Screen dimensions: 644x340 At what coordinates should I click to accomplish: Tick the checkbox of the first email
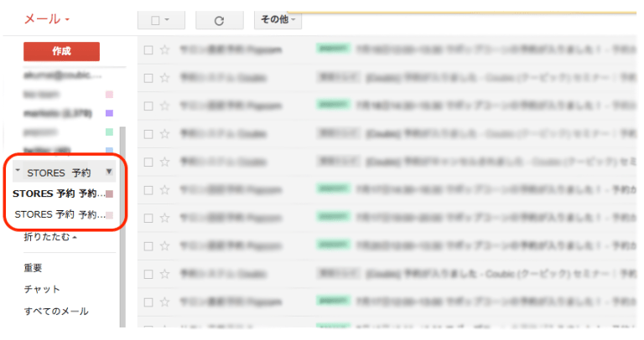tap(148, 50)
